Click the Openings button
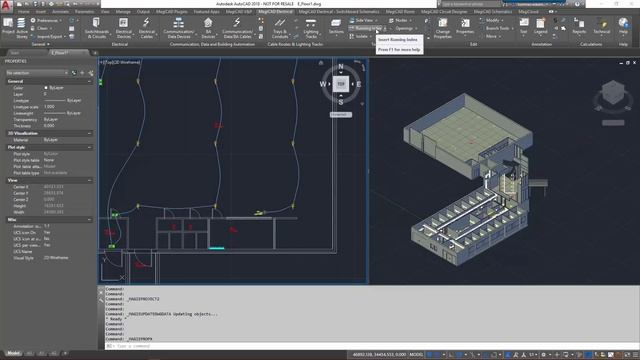640x360 pixels. pos(403,29)
